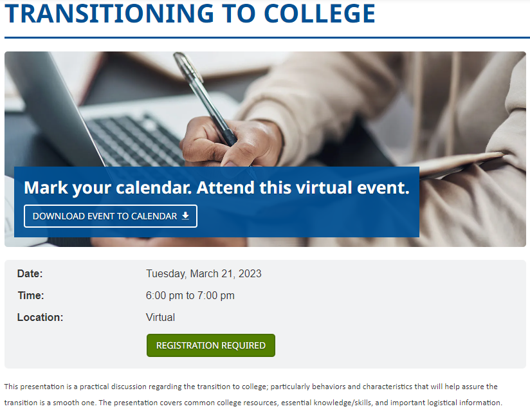Image resolution: width=530 pixels, height=420 pixels.
Task: Click empty area of blue calendar overlay banner
Action: tap(307, 218)
